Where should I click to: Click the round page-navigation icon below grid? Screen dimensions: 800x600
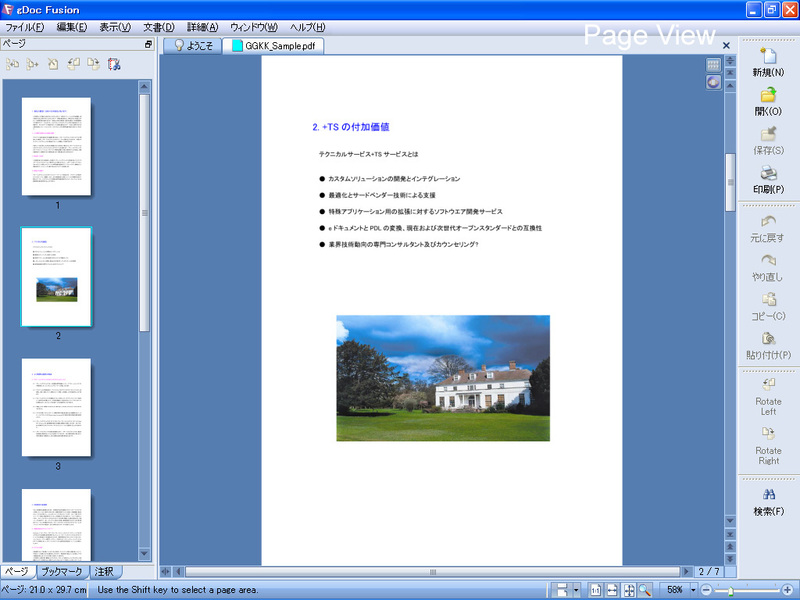tap(713, 82)
